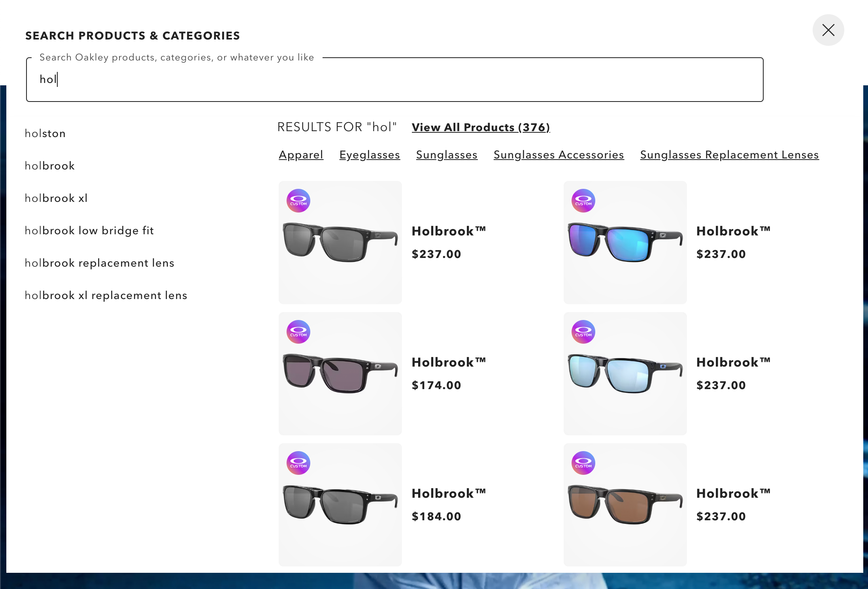Viewport: 868px width, 589px height.
Task: Filter results by Sunglasses
Action: (447, 155)
